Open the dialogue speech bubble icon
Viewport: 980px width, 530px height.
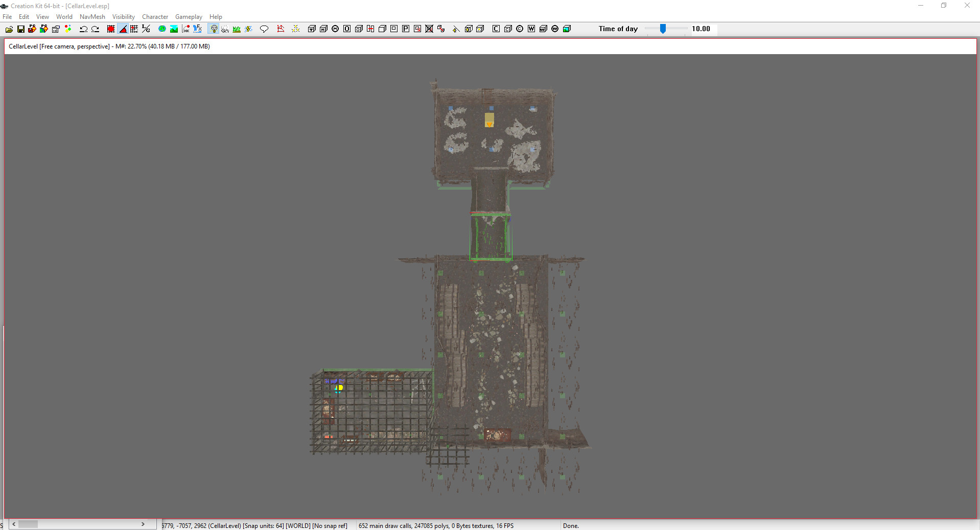click(264, 29)
